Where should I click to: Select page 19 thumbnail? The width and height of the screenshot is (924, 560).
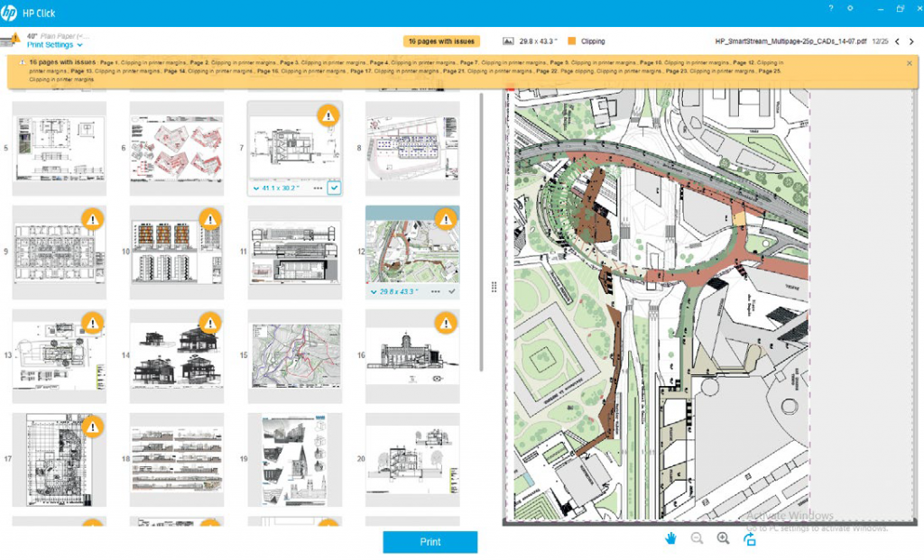(x=295, y=459)
